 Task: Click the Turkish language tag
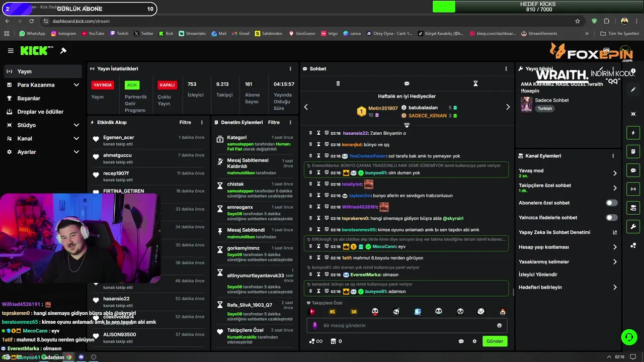(544, 109)
